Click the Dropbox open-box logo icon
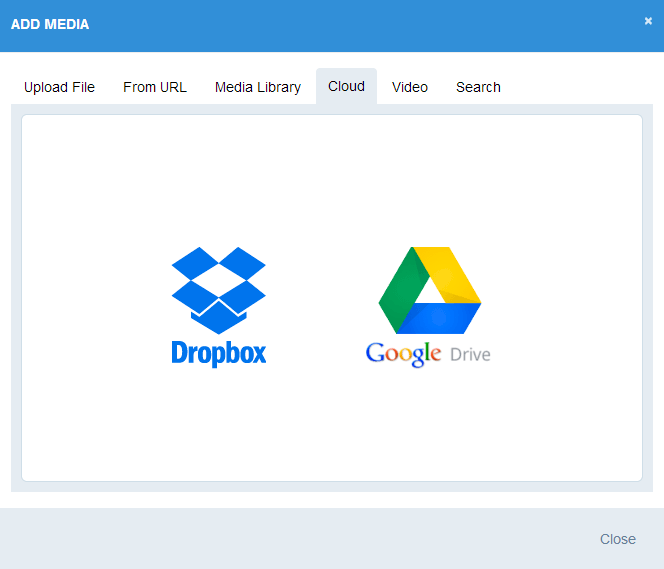Screen dimensions: 664x569 [218, 290]
